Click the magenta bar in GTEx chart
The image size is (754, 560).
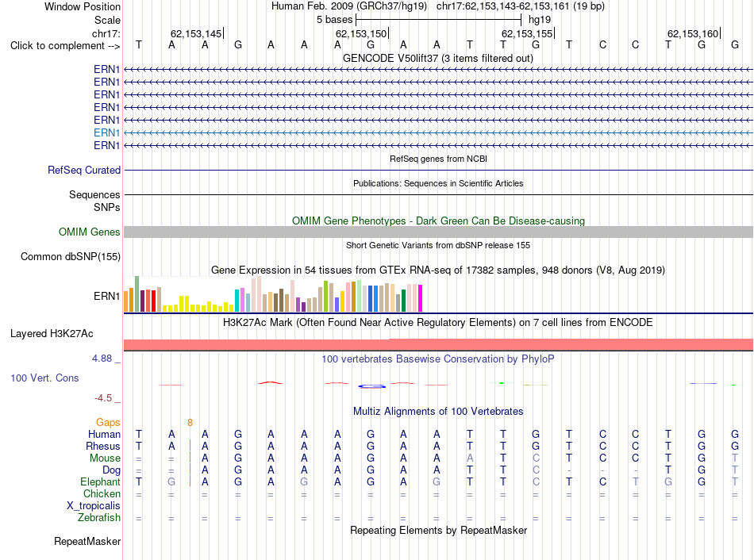click(x=421, y=298)
